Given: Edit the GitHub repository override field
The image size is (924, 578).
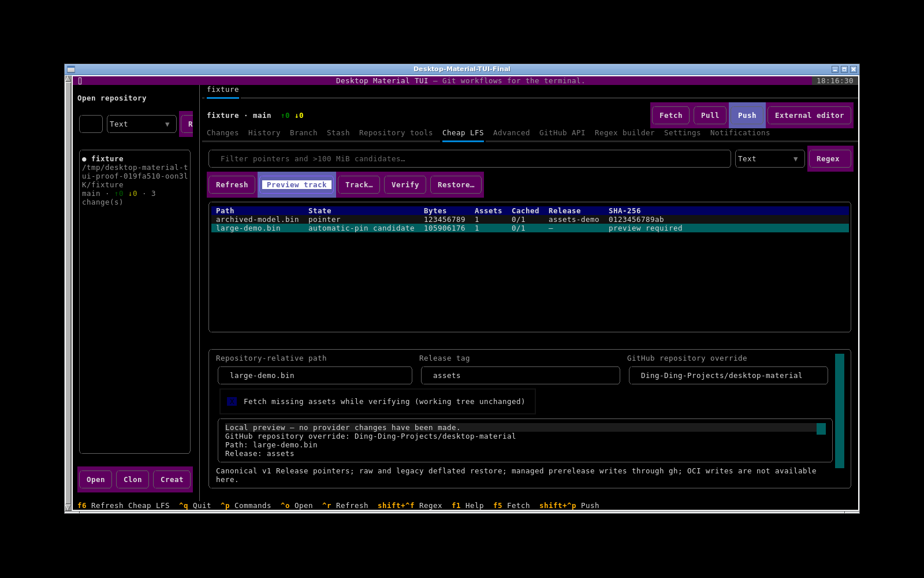Looking at the screenshot, I should tap(728, 376).
